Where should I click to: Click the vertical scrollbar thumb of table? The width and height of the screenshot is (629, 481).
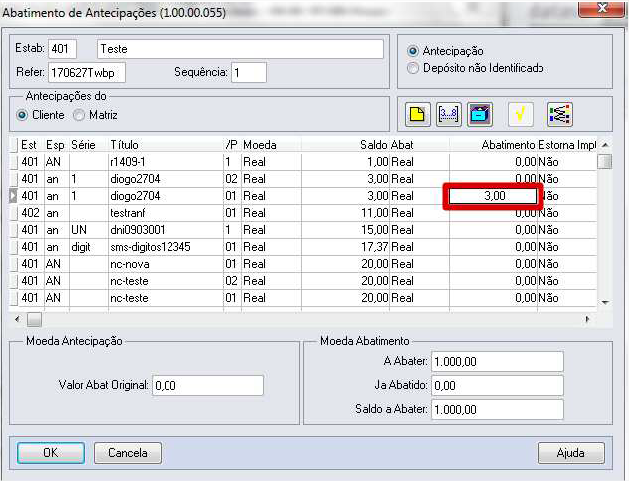pyautogui.click(x=605, y=162)
